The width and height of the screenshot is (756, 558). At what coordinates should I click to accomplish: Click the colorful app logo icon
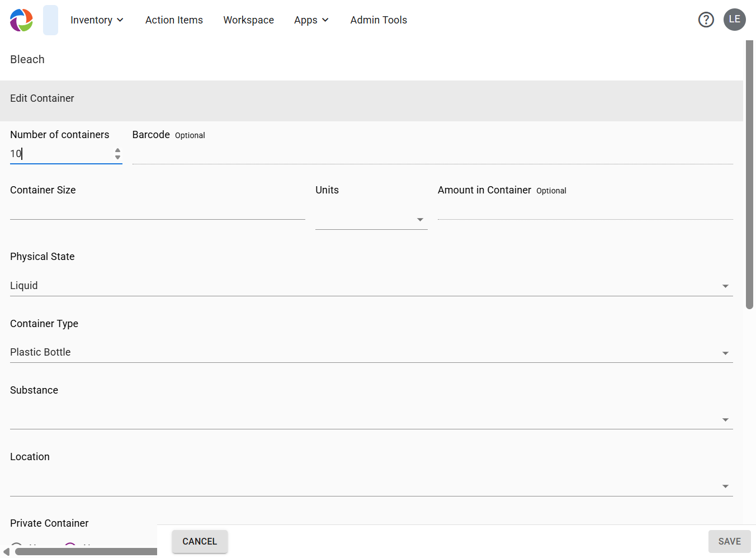click(21, 20)
